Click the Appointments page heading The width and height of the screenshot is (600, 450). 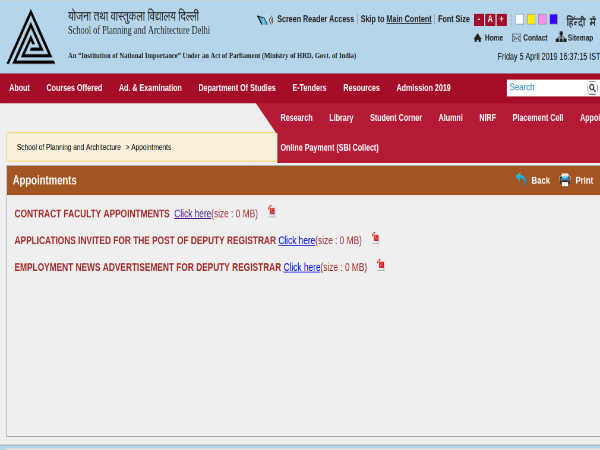(x=45, y=180)
